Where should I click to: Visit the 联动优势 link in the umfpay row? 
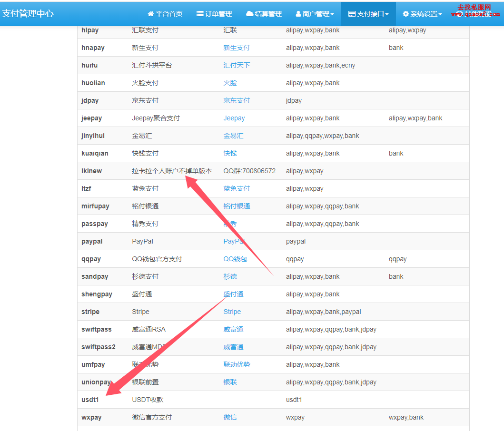click(237, 365)
